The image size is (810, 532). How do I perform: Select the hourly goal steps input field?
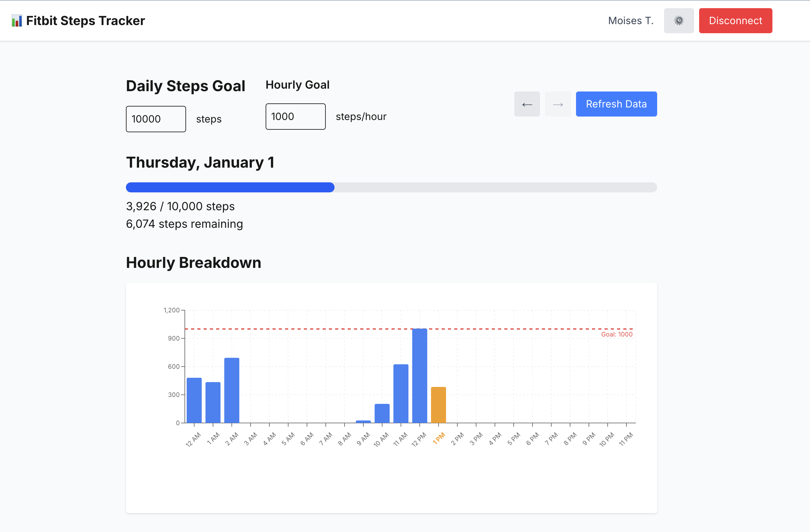coord(295,117)
